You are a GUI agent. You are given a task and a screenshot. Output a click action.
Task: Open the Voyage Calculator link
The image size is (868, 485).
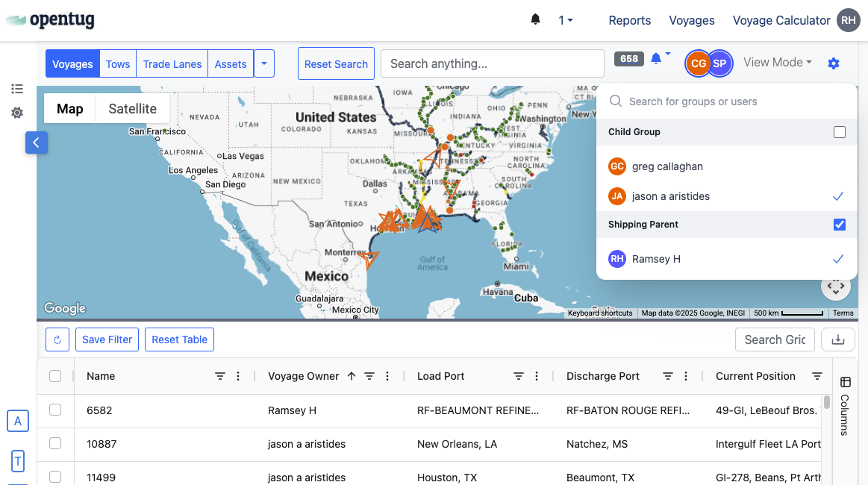(x=781, y=20)
